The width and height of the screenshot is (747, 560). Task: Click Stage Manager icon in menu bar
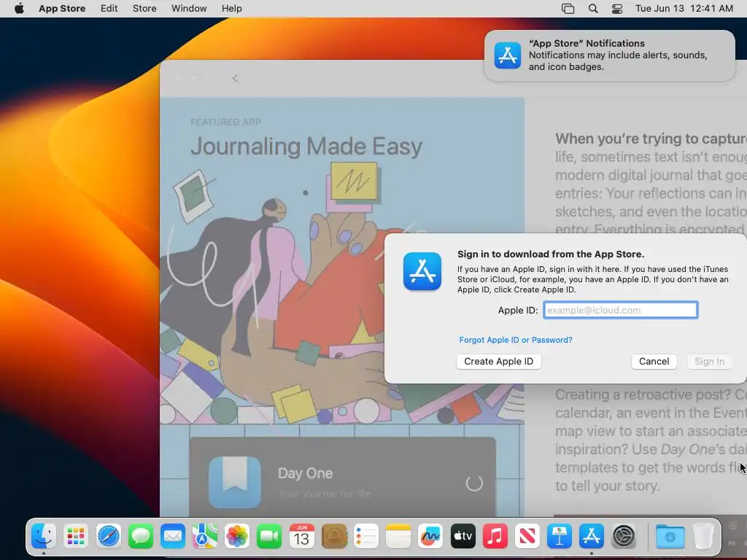click(568, 9)
